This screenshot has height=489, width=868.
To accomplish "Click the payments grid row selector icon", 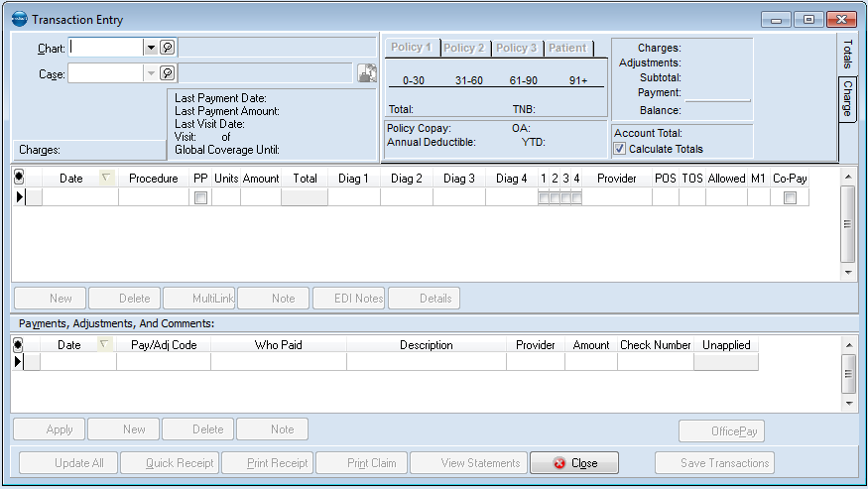I will pyautogui.click(x=18, y=344).
